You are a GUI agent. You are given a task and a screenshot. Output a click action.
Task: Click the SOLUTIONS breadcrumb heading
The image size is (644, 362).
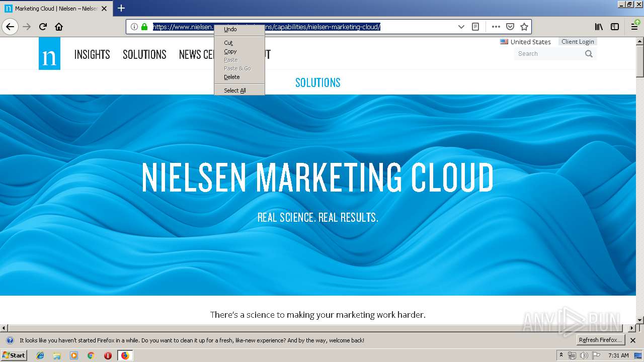(x=318, y=82)
